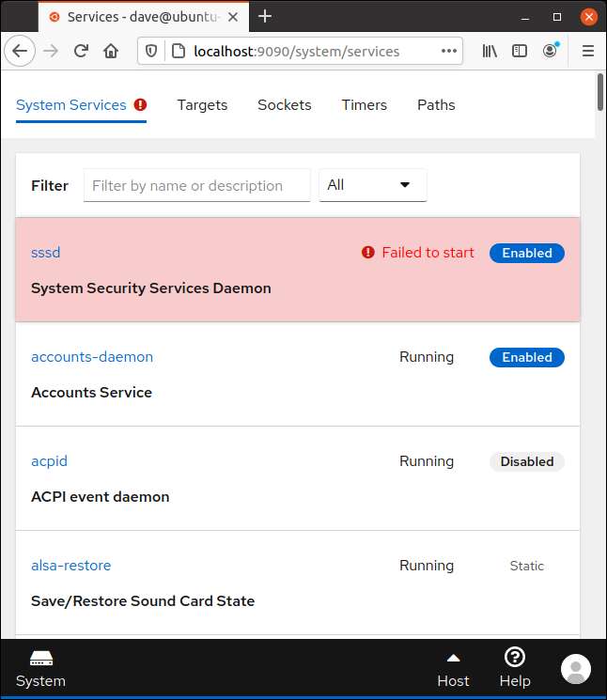Reload the page with the refresh icon
Image resolution: width=607 pixels, height=700 pixels.
click(x=82, y=51)
